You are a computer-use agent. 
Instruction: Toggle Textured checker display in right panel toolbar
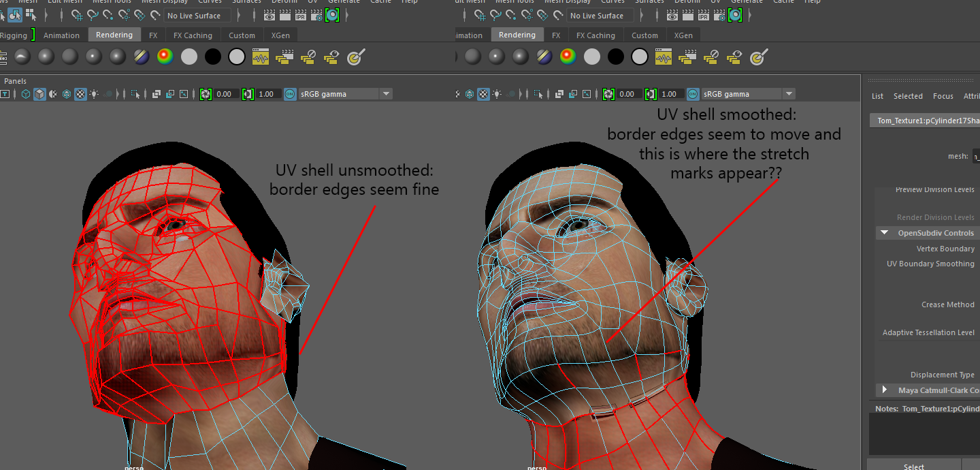click(x=483, y=94)
